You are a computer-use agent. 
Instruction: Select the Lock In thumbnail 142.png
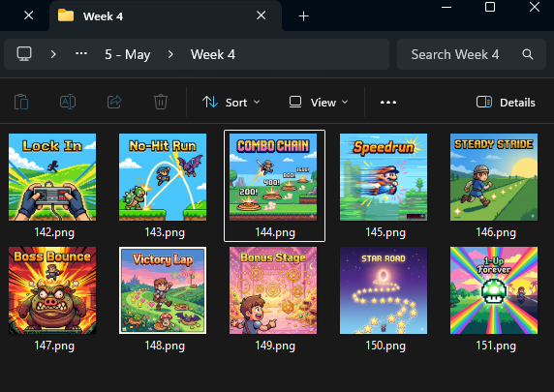tap(52, 177)
